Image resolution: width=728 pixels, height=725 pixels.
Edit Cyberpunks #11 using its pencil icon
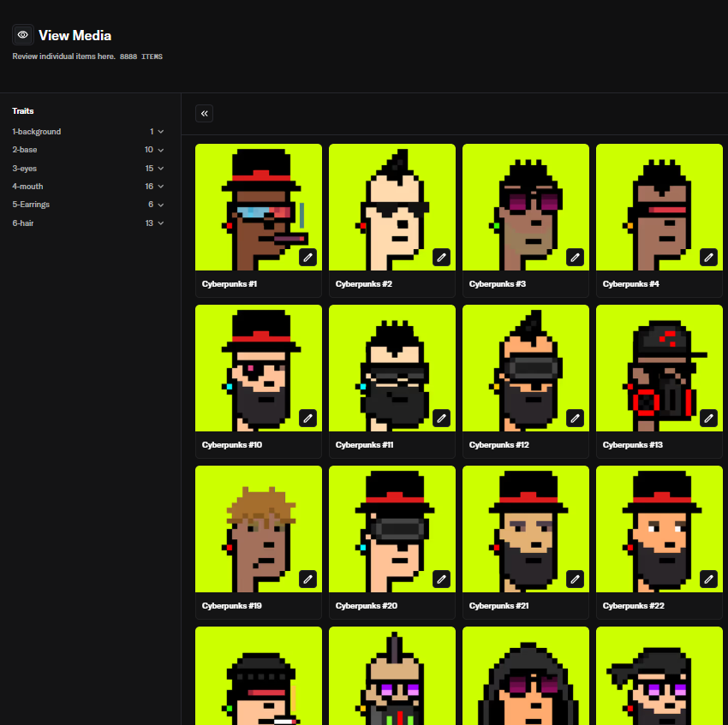(442, 419)
